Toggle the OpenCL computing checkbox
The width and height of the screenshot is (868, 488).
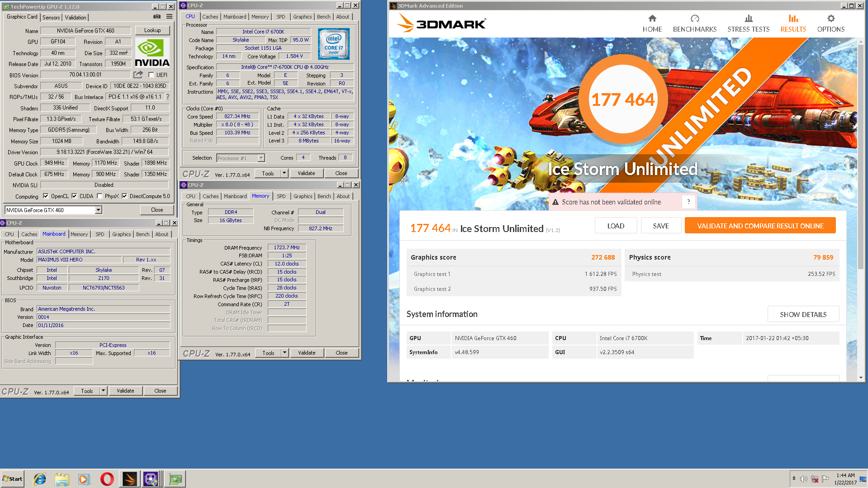coord(46,196)
